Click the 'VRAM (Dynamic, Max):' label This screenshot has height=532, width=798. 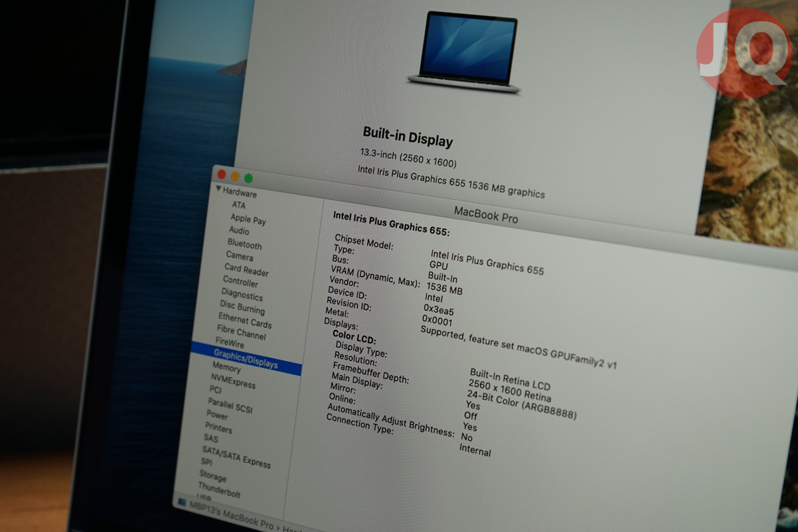(x=374, y=278)
